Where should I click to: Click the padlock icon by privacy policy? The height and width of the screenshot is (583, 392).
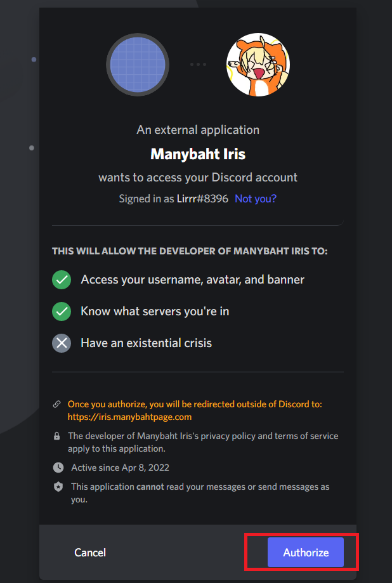tap(57, 436)
